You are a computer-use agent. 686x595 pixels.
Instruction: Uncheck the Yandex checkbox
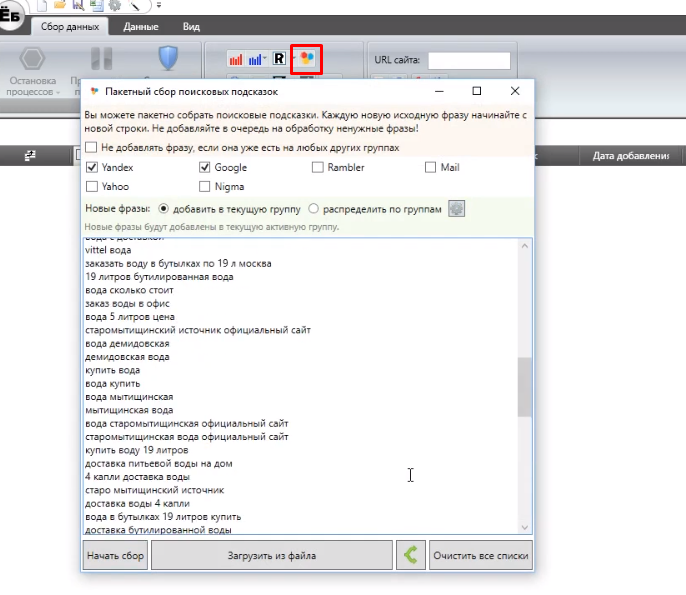(x=92, y=167)
